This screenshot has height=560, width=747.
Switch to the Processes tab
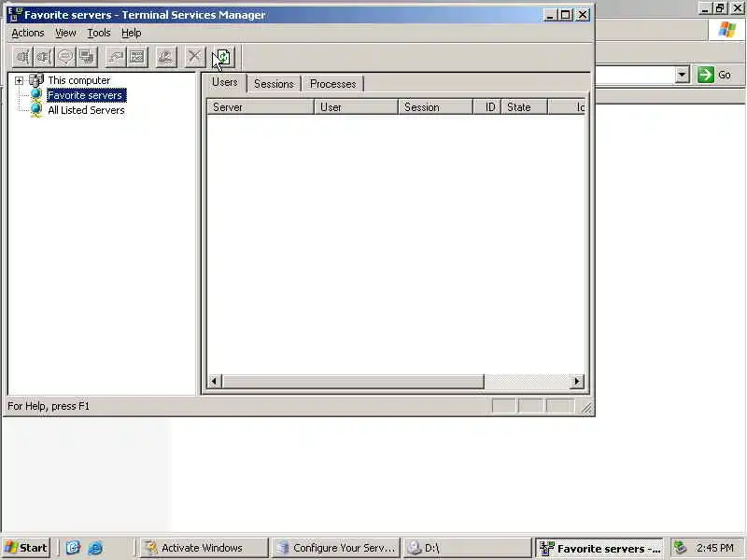(333, 84)
